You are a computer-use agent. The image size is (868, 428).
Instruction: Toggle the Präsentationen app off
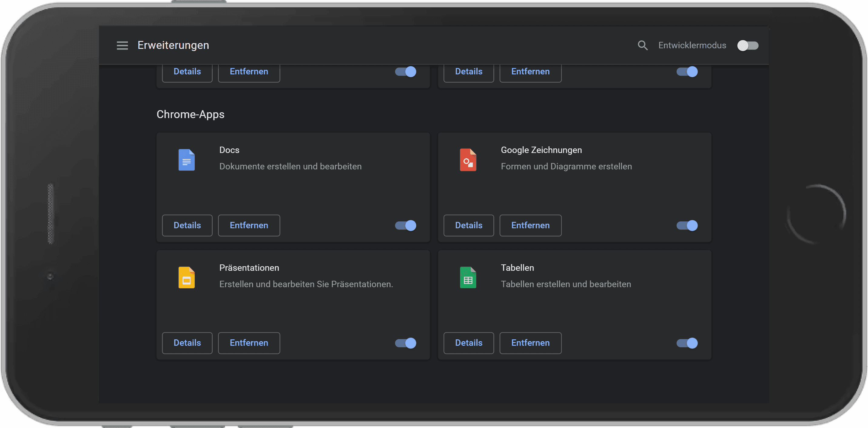pyautogui.click(x=405, y=343)
